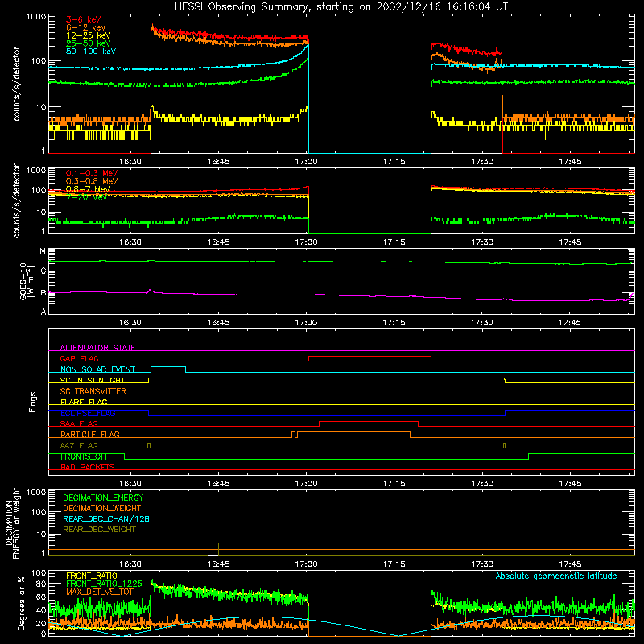Click the DECIMATION_WEIGHT legend label

(102, 508)
